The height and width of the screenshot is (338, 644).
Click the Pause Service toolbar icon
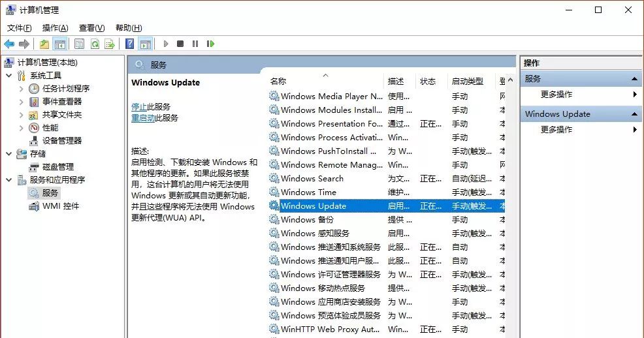coord(195,44)
